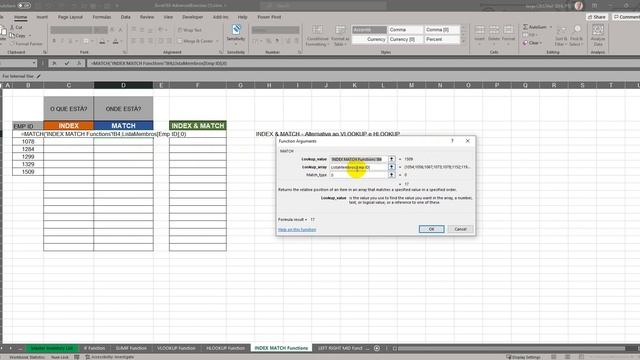
Task: Open the Power Pivot ribbon tab
Action: (x=269, y=17)
